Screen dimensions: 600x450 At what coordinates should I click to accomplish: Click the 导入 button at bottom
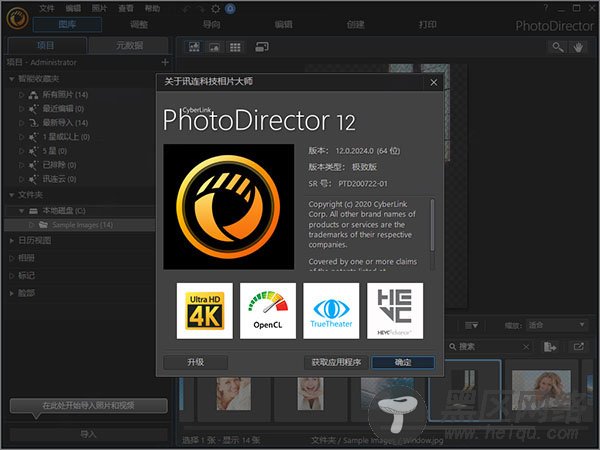(88, 434)
